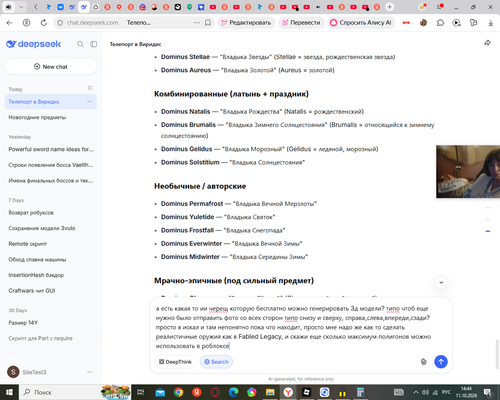Open Yandex Browser from the taskbar
500x400 pixels.
pyautogui.click(x=288, y=392)
